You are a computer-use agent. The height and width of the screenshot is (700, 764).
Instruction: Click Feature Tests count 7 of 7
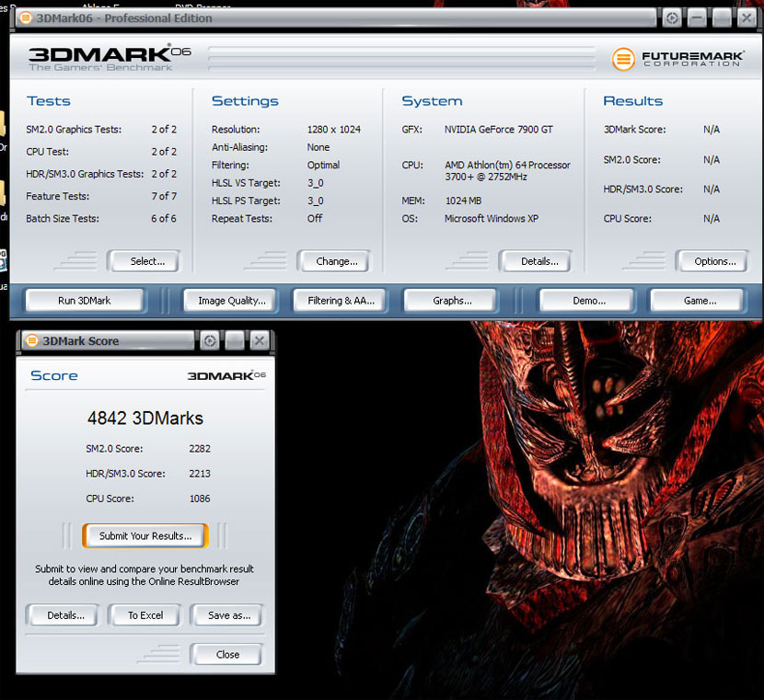tap(164, 196)
